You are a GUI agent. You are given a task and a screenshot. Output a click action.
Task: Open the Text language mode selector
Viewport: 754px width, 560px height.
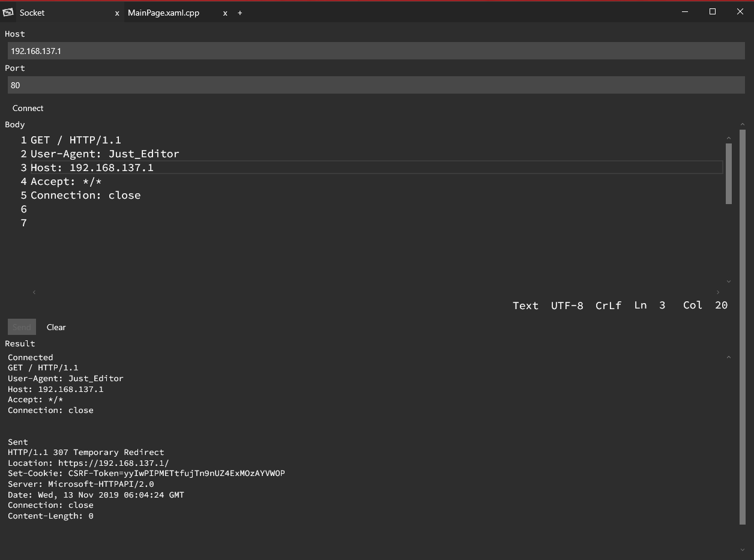pyautogui.click(x=525, y=306)
